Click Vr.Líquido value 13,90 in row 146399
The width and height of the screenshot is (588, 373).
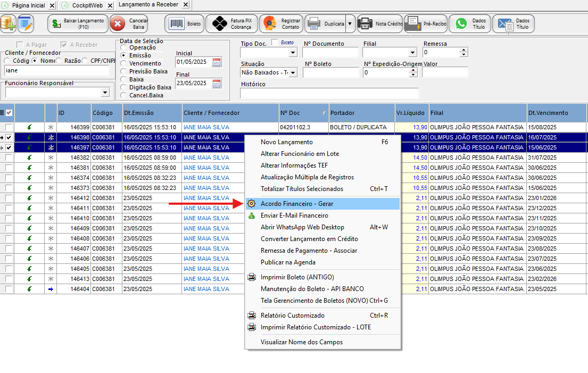click(420, 127)
